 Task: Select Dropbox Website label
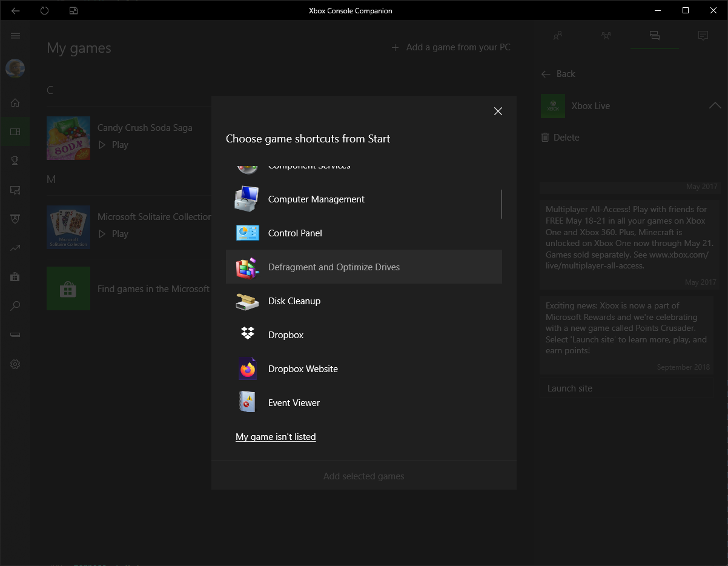coord(303,369)
